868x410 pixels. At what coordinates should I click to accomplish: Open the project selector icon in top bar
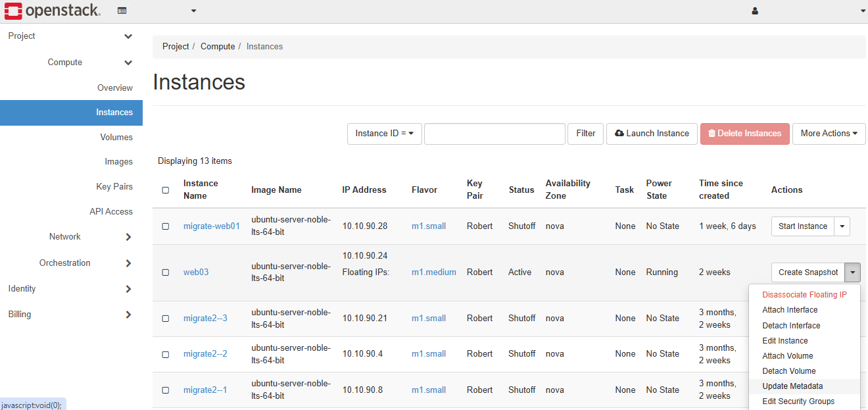[122, 11]
